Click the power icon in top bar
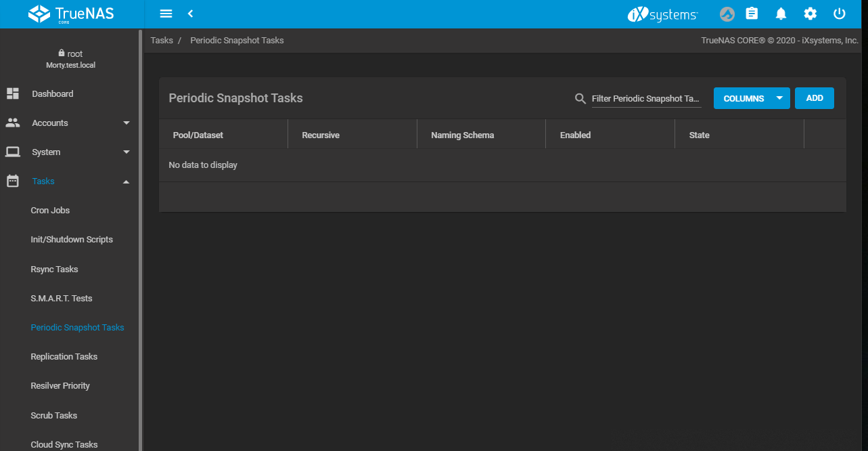Screen dimensions: 868x451 pos(839,14)
